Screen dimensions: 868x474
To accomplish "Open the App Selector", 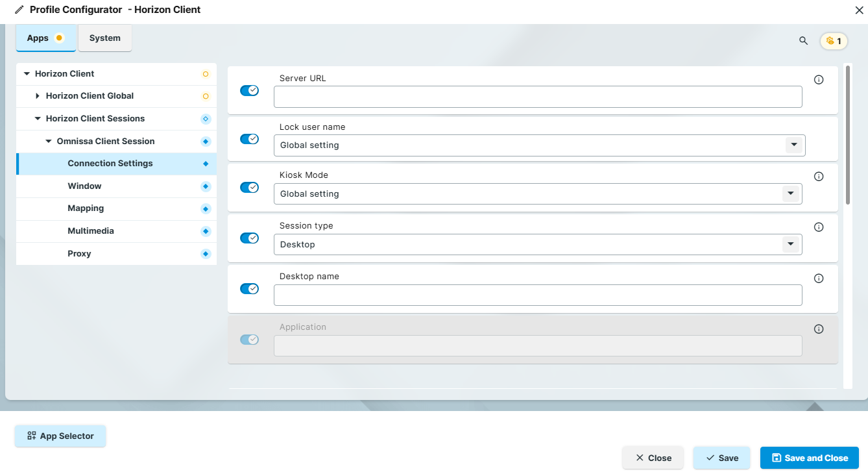I will pyautogui.click(x=60, y=436).
